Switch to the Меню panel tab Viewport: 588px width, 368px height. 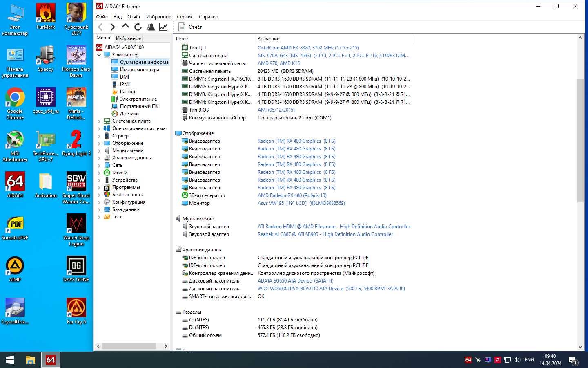[x=103, y=38]
